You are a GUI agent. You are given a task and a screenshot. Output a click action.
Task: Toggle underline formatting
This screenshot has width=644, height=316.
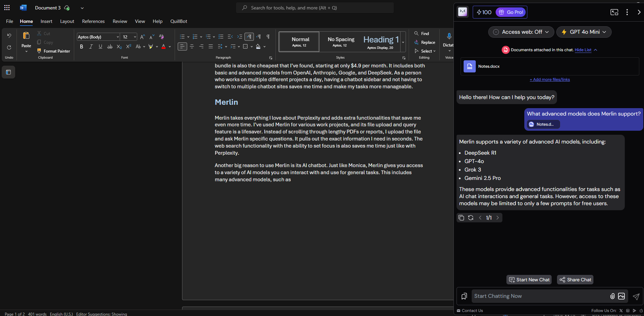click(100, 46)
